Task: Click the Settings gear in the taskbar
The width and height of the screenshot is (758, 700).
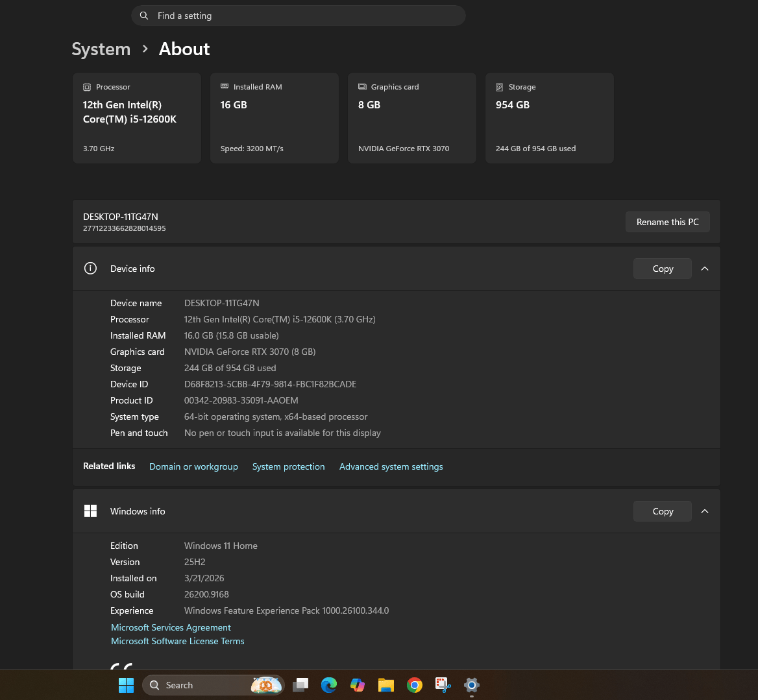Action: coord(471,685)
